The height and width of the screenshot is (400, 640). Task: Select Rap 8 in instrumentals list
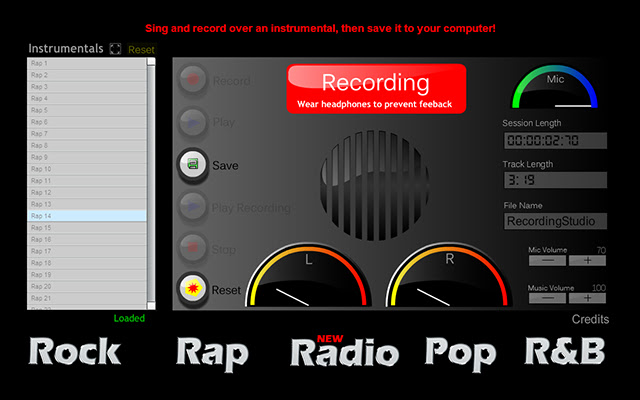coord(87,145)
